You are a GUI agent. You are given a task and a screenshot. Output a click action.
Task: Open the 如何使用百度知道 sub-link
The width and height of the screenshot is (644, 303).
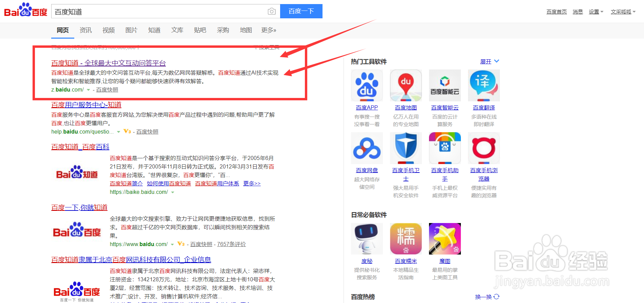click(169, 183)
